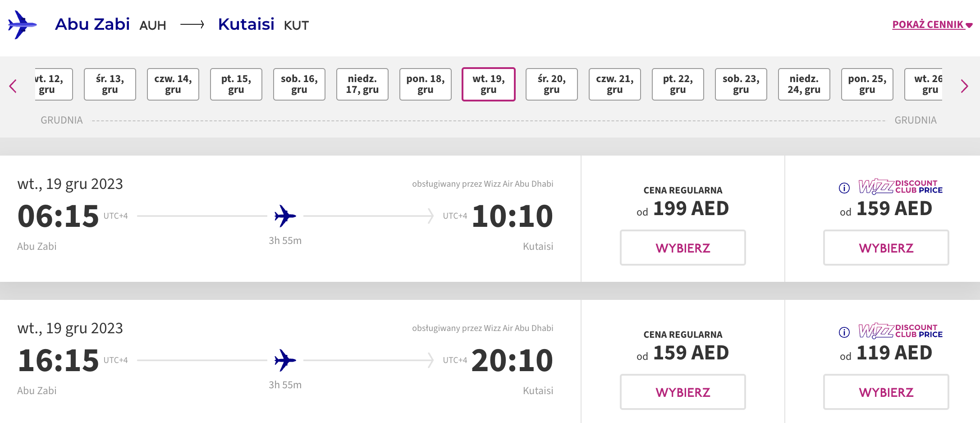The height and width of the screenshot is (423, 980).
Task: Show later dates with right arrow
Action: pos(964,86)
